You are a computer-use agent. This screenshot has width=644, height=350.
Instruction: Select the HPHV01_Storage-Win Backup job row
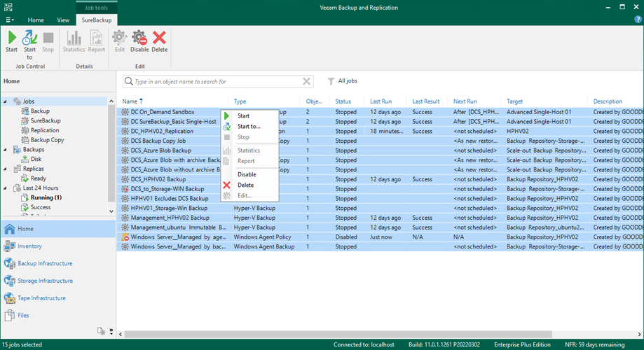[381, 208]
